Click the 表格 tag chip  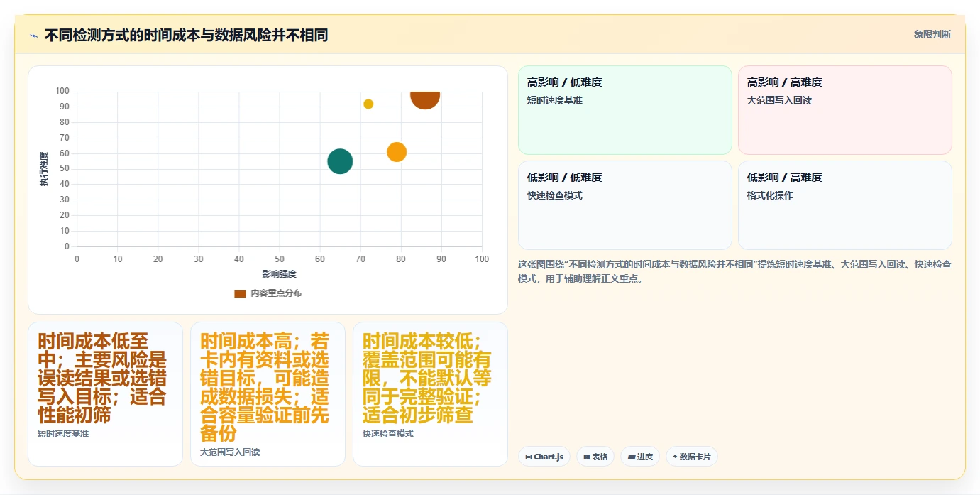point(595,457)
